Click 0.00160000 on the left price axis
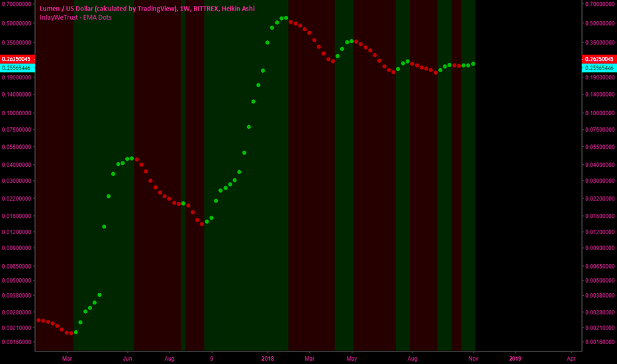The image size is (617, 364). point(17,342)
